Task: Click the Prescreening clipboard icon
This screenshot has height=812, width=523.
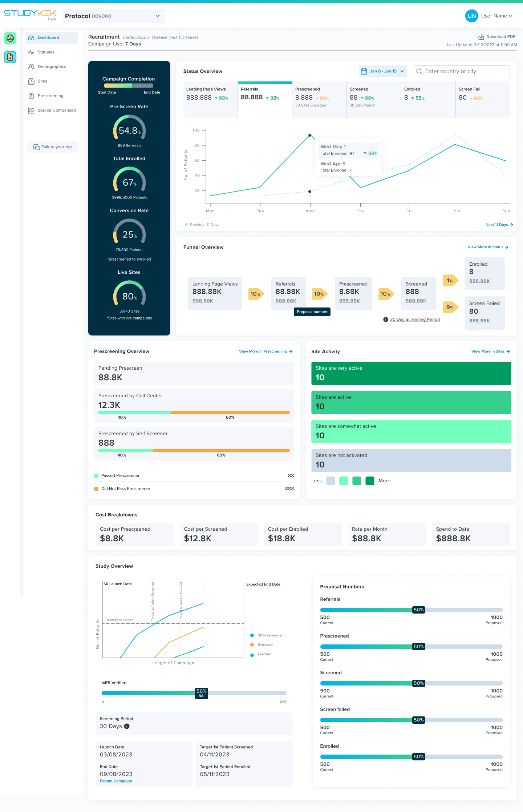Action: click(31, 96)
